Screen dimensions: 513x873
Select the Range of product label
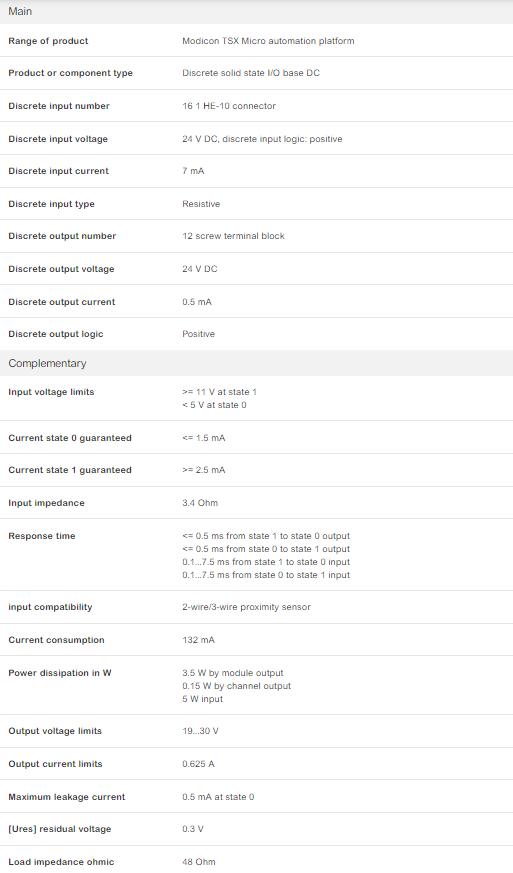point(48,41)
